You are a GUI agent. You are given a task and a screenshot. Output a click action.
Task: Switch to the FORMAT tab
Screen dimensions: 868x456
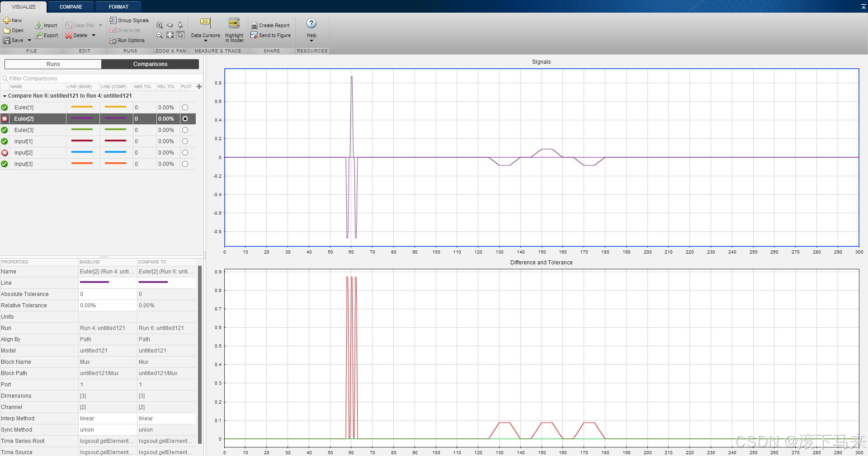click(x=118, y=6)
